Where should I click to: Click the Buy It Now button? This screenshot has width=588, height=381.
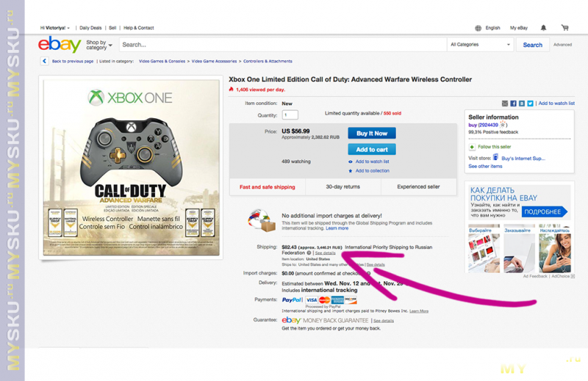(371, 134)
